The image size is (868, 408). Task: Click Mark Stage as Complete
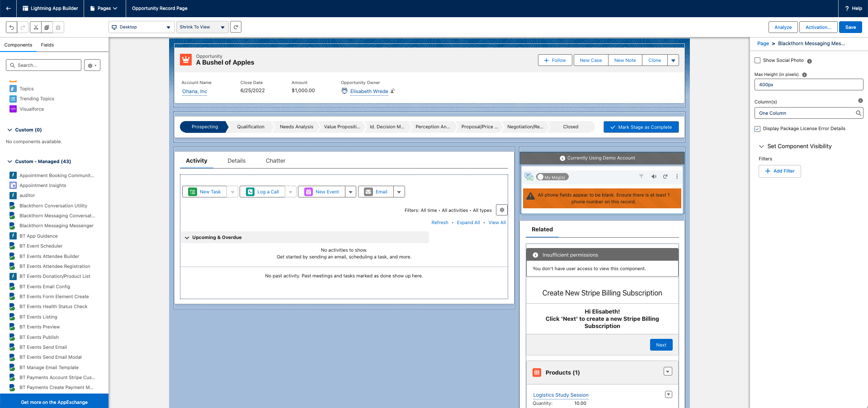[641, 127]
